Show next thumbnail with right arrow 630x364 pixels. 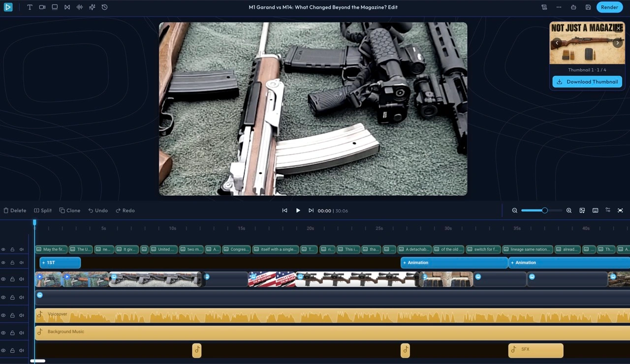(x=618, y=43)
